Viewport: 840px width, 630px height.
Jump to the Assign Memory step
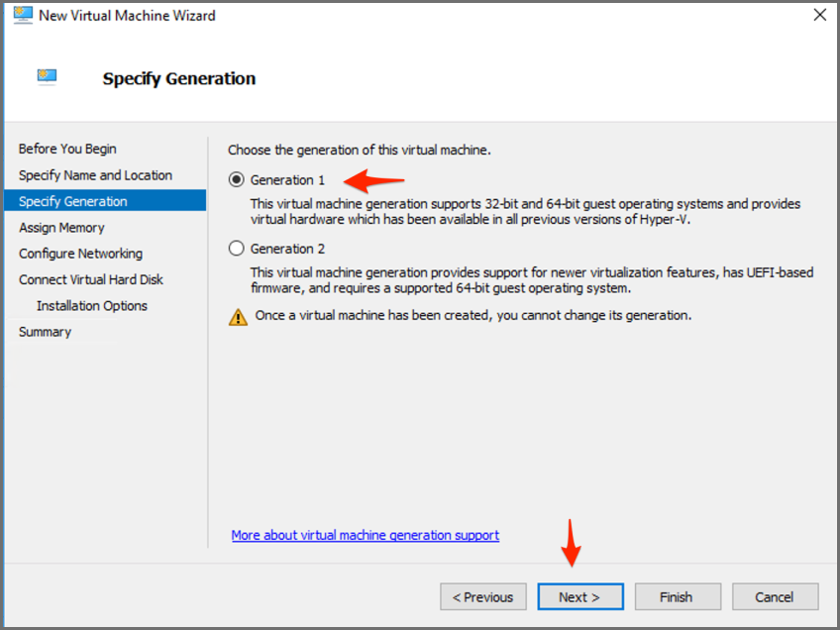click(x=61, y=228)
